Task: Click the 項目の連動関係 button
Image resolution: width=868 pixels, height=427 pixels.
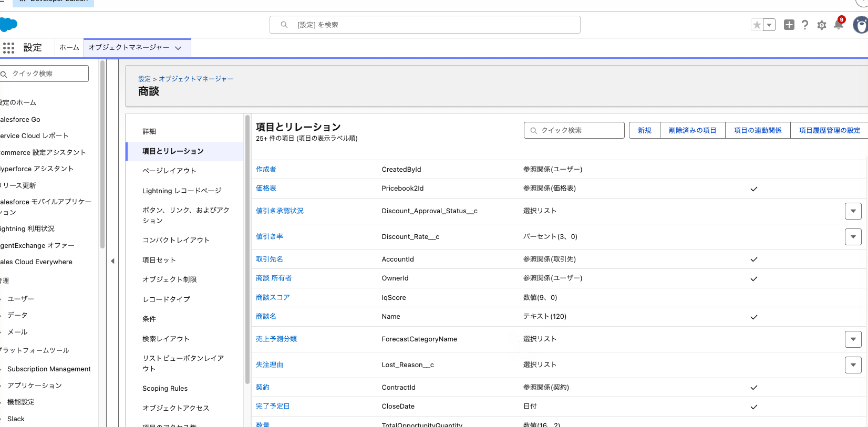Action: [758, 130]
